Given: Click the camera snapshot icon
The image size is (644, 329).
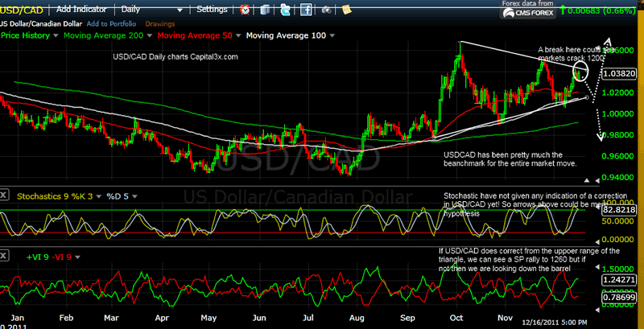Looking at the screenshot, I should [x=328, y=10].
